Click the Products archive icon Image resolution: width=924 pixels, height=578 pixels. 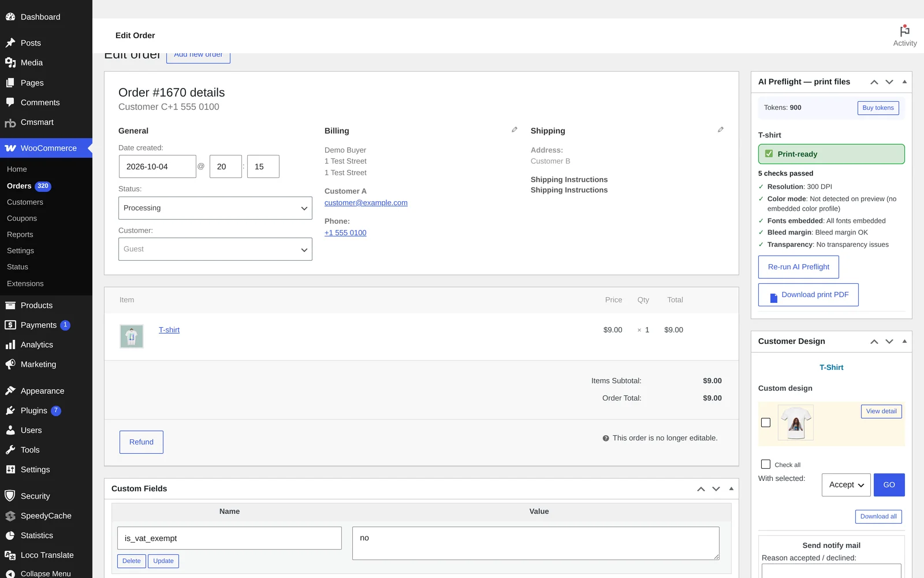(x=10, y=305)
